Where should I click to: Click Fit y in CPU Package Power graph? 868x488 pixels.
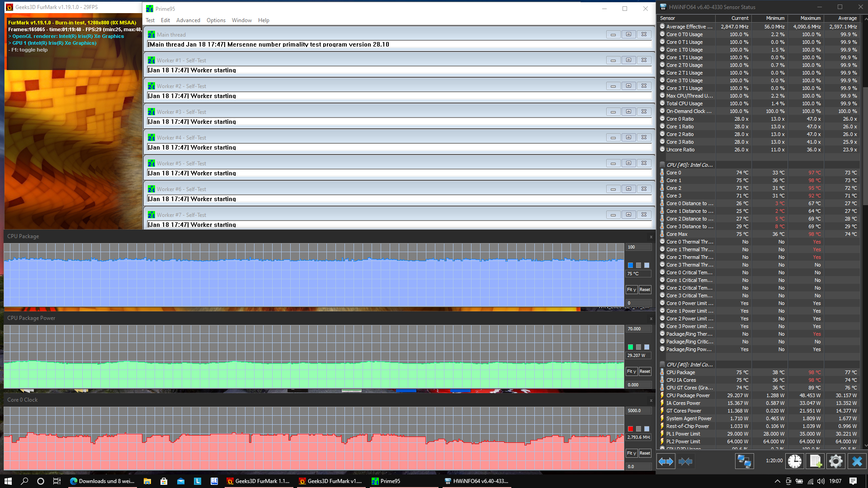pos(632,371)
